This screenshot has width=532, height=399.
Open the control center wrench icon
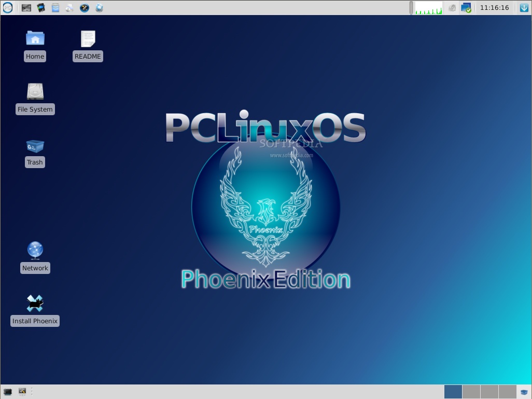point(84,8)
